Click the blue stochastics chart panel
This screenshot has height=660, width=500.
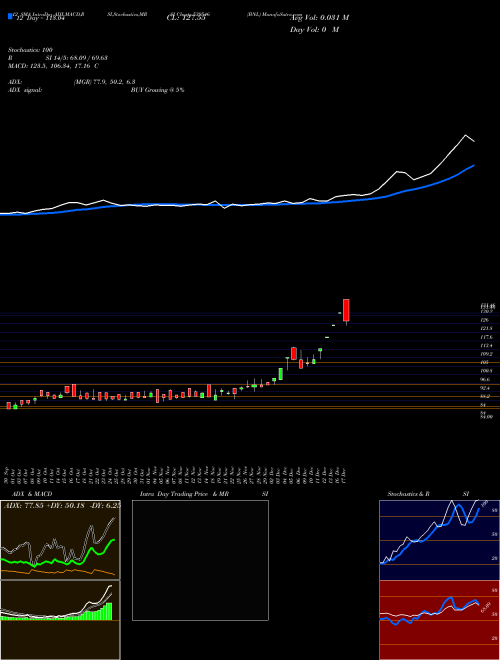point(439,540)
